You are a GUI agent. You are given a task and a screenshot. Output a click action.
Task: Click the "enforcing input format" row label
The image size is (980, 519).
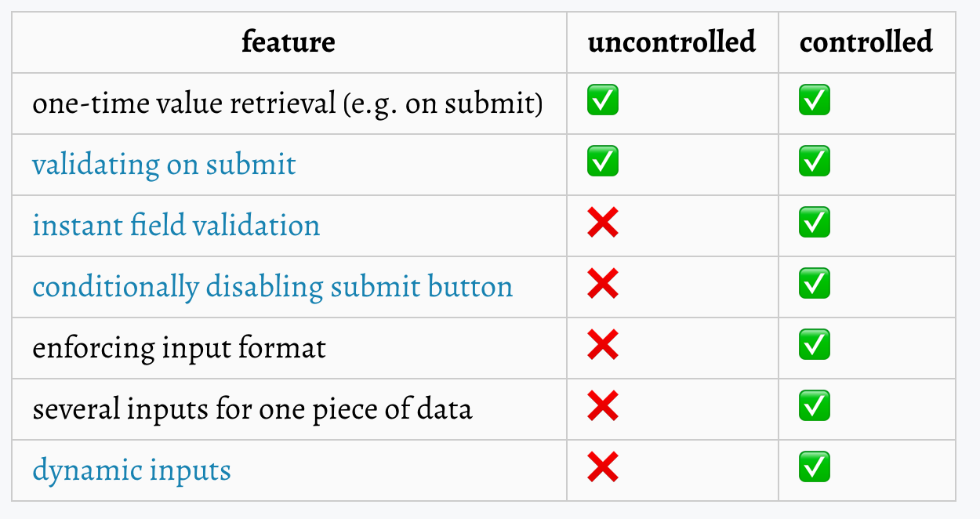(x=179, y=348)
